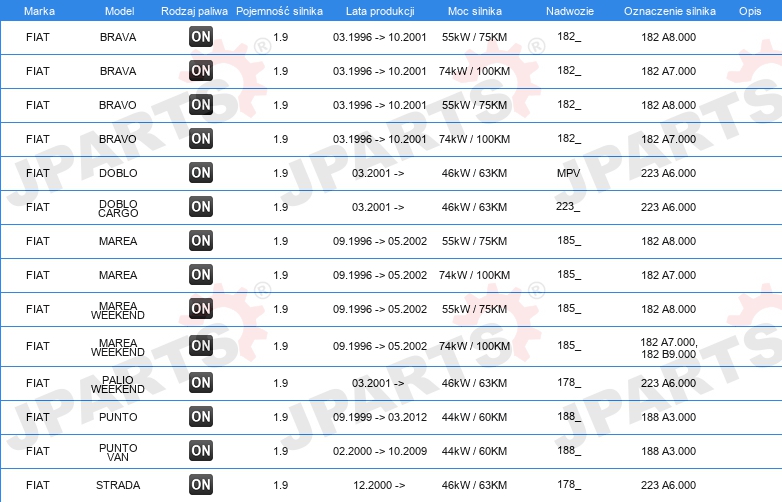Click engine code 182 A7.000, 182 B9.000

669,348
